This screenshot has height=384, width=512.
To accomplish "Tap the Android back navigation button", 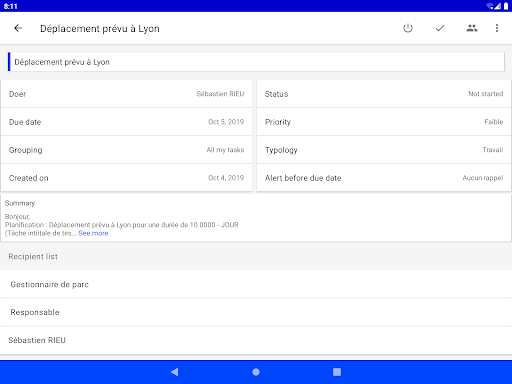I will tap(174, 372).
